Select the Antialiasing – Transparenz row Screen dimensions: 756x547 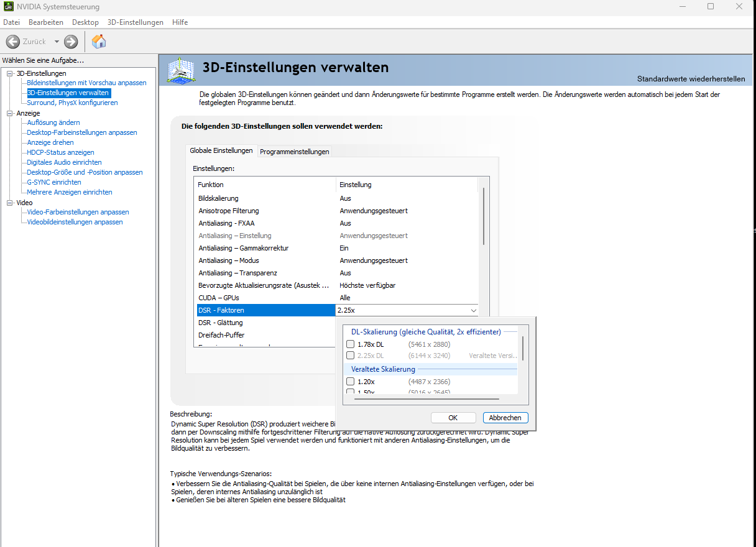pos(338,273)
